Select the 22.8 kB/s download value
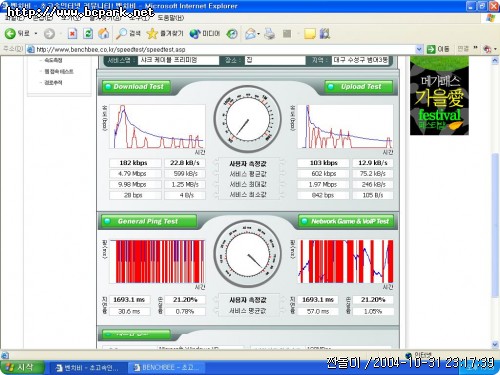The height and width of the screenshot is (375, 500). 185,163
